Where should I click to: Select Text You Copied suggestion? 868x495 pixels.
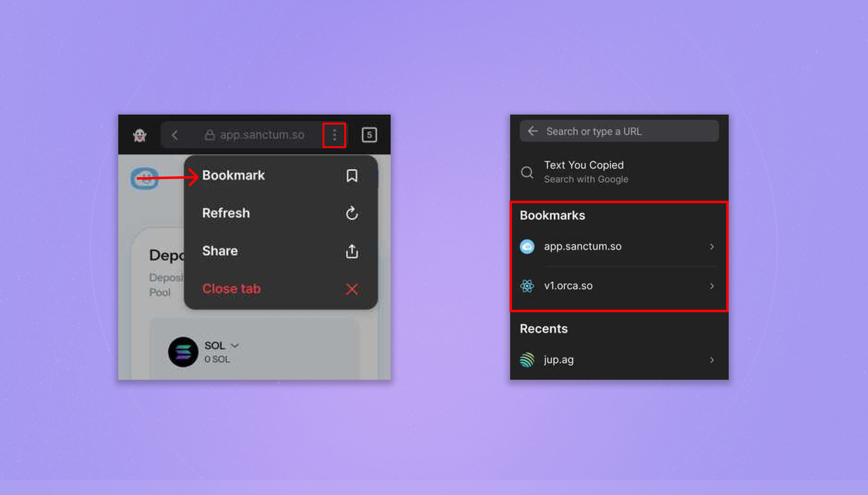[x=619, y=172]
